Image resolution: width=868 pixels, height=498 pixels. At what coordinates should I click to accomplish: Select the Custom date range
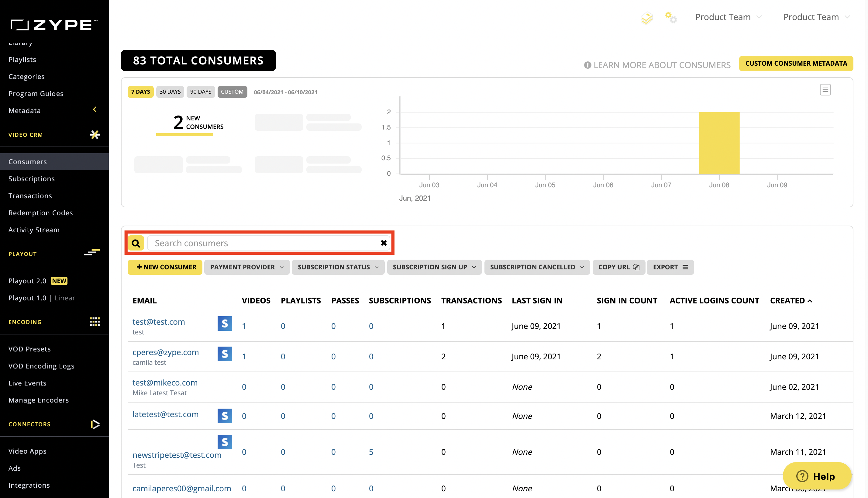(232, 92)
